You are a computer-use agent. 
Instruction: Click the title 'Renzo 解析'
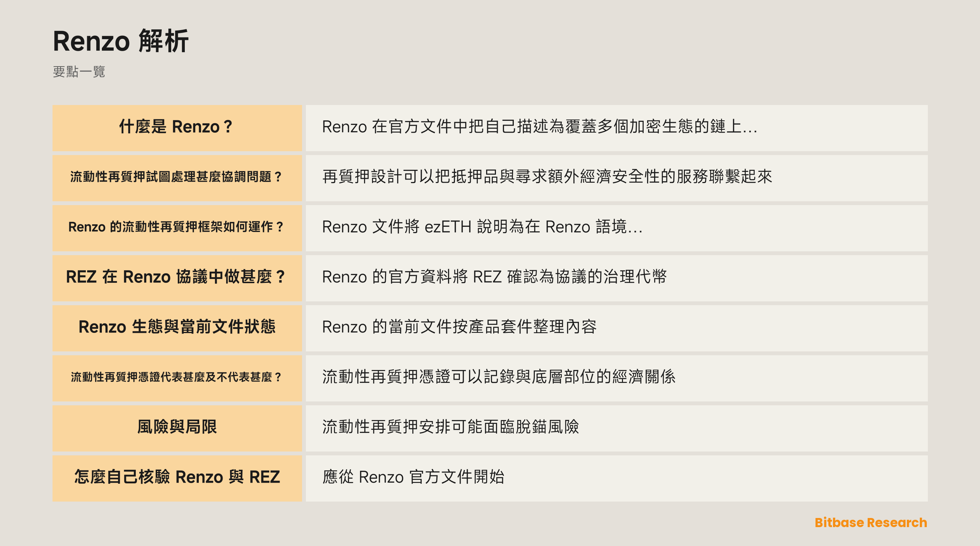[x=121, y=41]
